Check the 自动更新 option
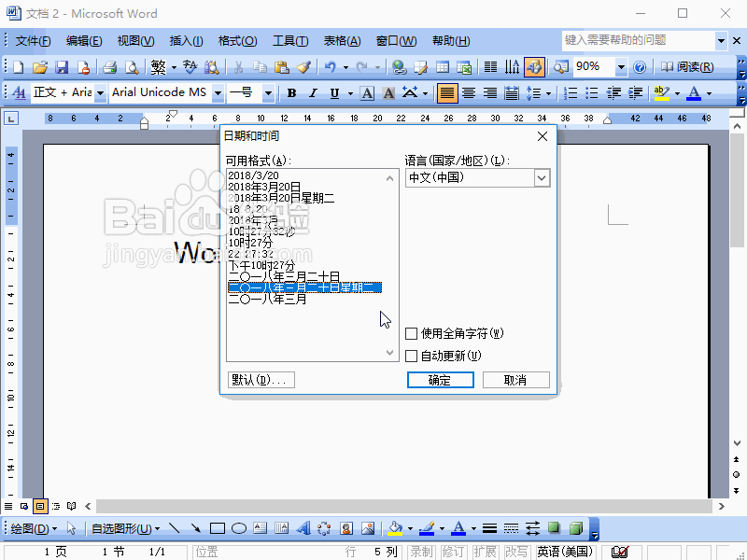 click(409, 355)
